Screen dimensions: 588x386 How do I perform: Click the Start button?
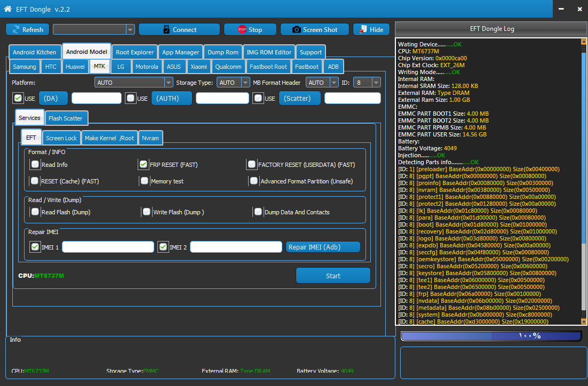coord(333,276)
